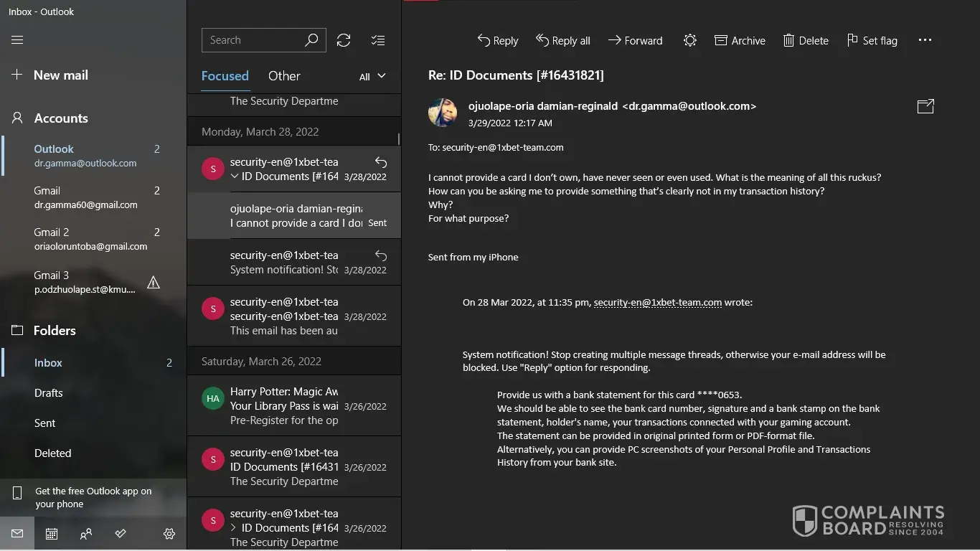This screenshot has height=551, width=980.
Task: Click the security-en@1xbet-team.com link in quoted message
Action: click(x=657, y=303)
